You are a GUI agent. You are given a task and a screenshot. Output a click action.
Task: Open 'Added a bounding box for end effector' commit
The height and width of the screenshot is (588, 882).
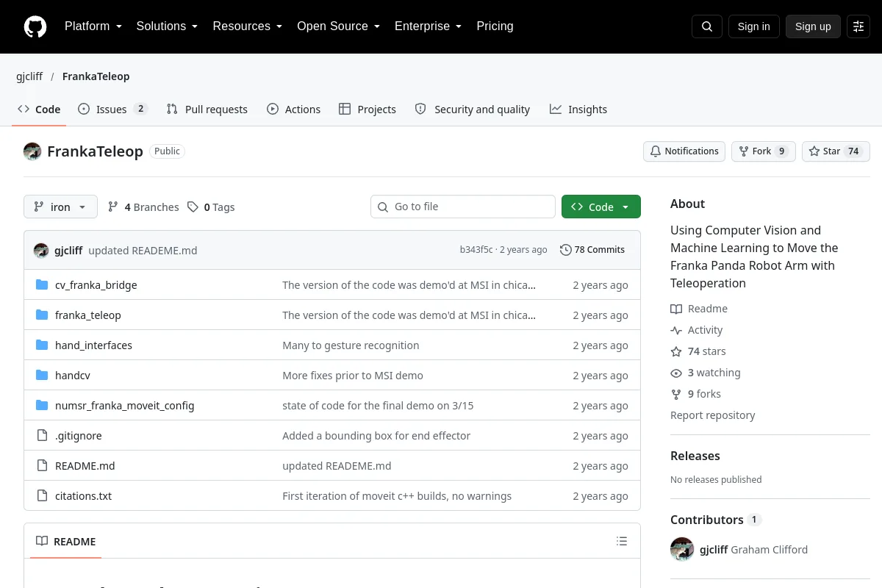[376, 436]
